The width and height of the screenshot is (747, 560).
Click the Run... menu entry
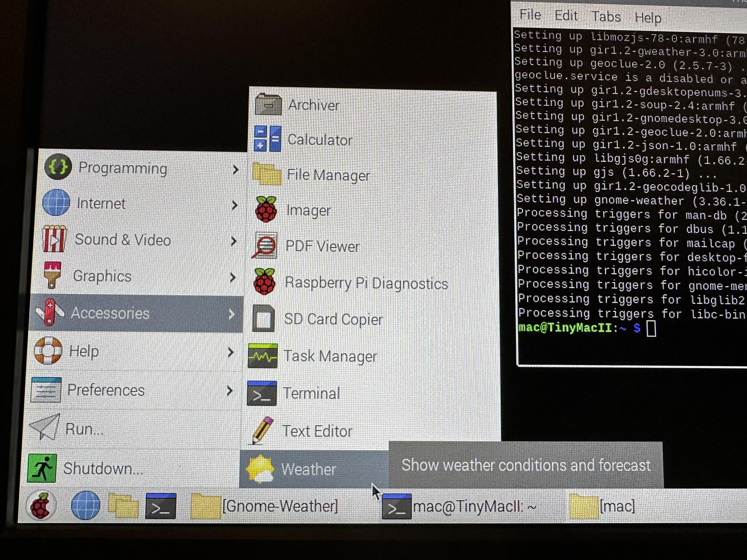coord(84,429)
